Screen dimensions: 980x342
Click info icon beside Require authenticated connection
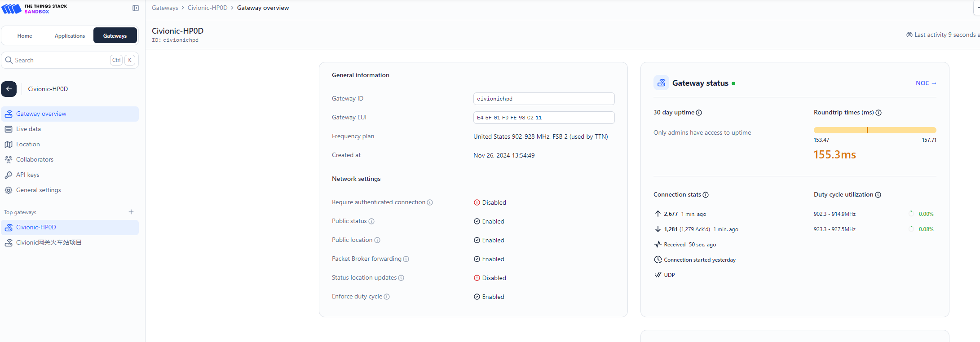430,202
